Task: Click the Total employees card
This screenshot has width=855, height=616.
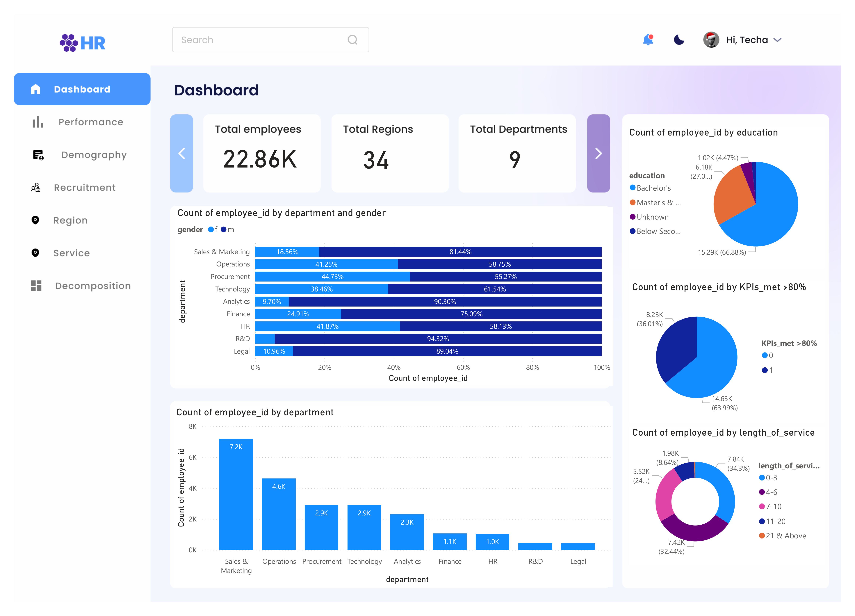Action: point(262,153)
